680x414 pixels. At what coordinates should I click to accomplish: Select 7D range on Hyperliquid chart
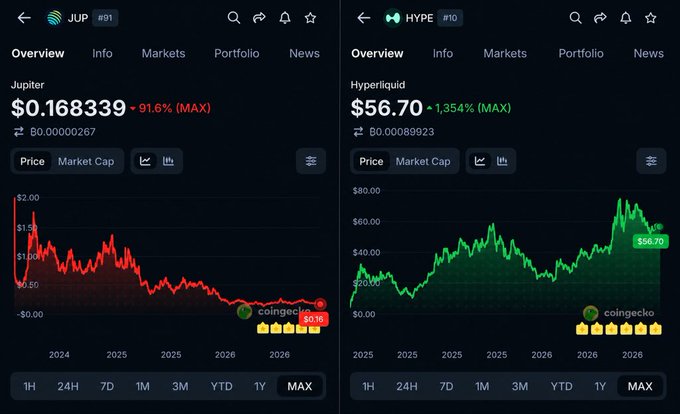pos(446,386)
